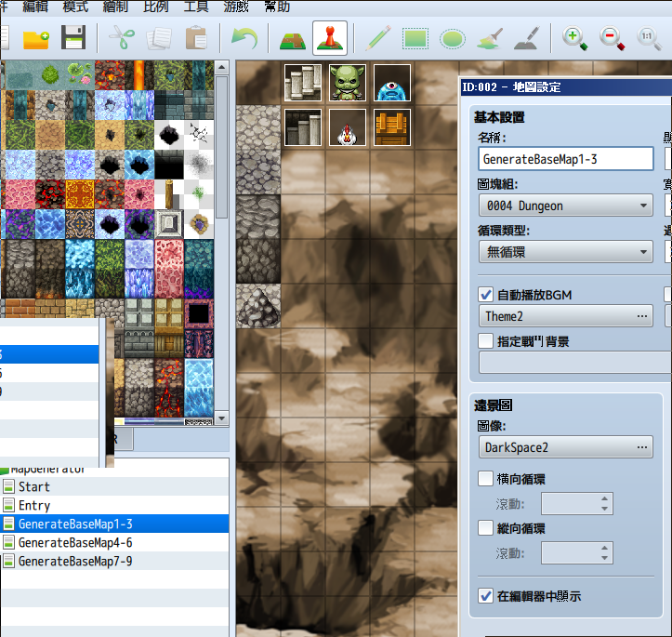This screenshot has height=637, width=672.
Task: Switch to Map editing mode icon
Action: pos(293,40)
